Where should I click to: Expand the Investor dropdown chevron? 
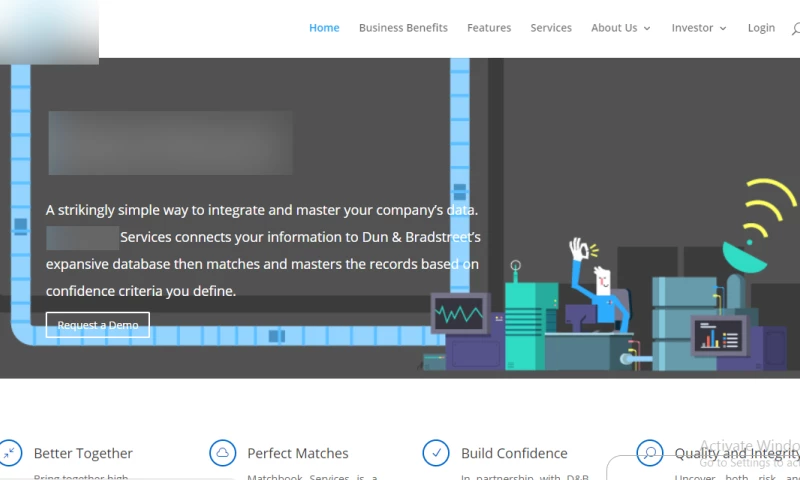pos(723,29)
